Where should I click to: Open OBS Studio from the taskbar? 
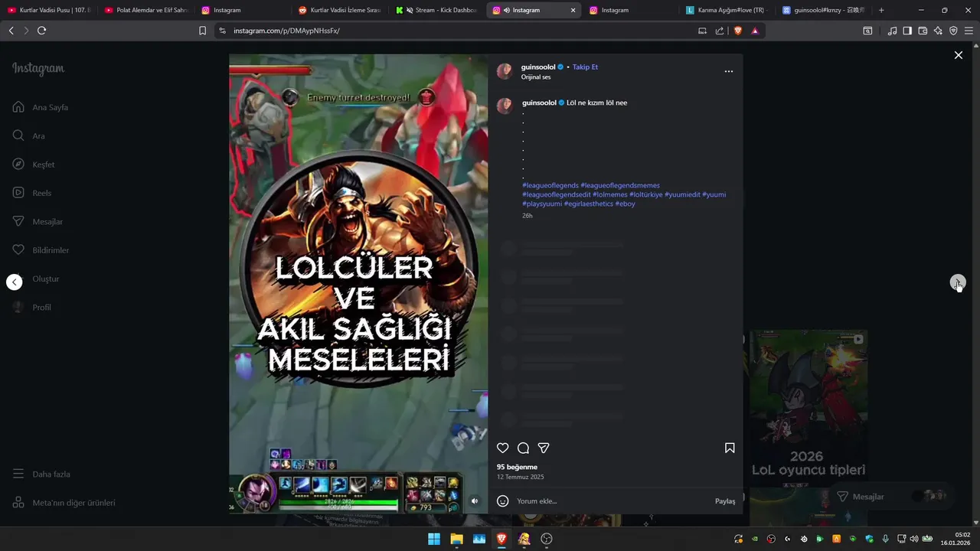click(x=547, y=539)
